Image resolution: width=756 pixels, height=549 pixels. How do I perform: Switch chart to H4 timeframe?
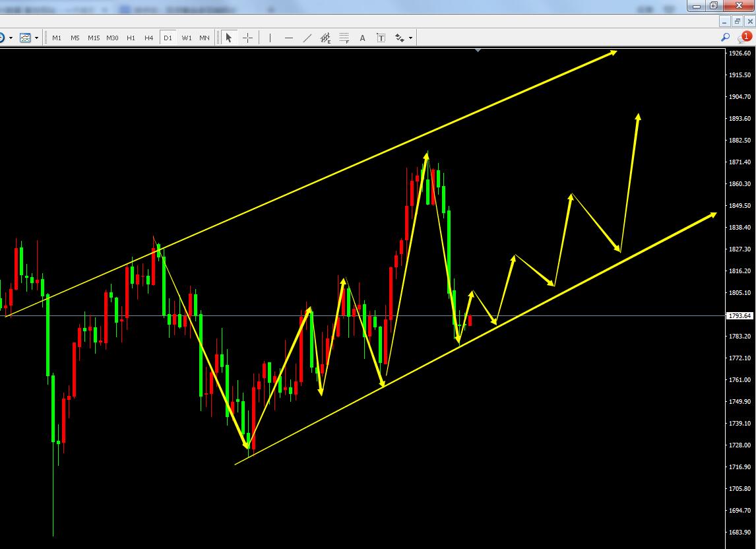pos(149,38)
